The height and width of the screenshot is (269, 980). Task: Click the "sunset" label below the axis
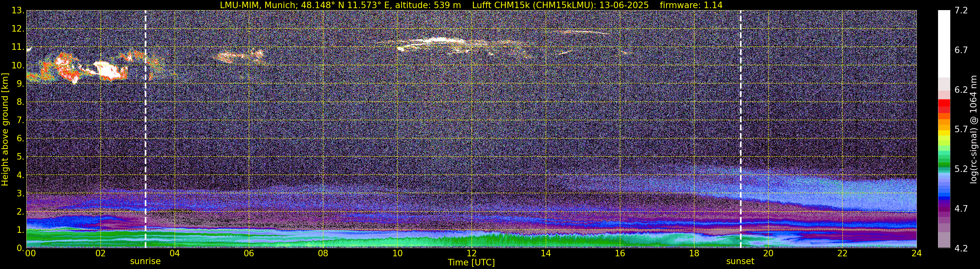[740, 262]
